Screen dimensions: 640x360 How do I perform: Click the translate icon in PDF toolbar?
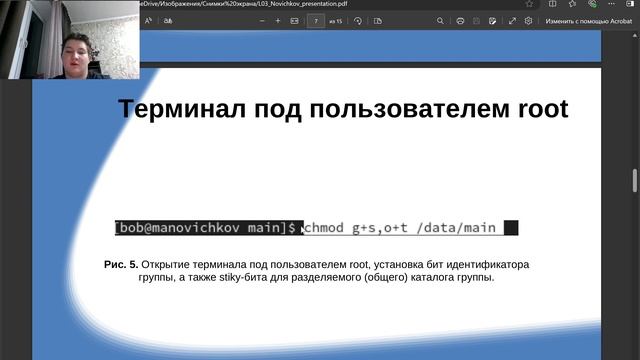(x=168, y=21)
